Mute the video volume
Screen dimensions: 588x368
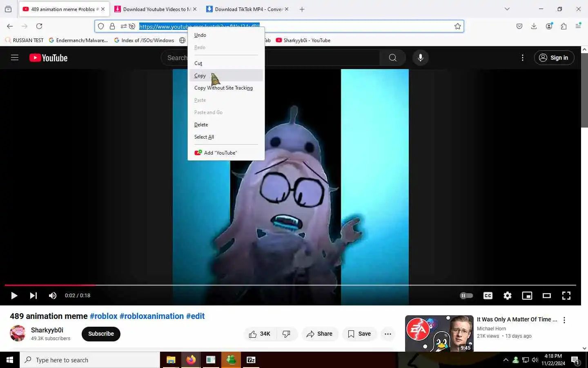pos(53,296)
